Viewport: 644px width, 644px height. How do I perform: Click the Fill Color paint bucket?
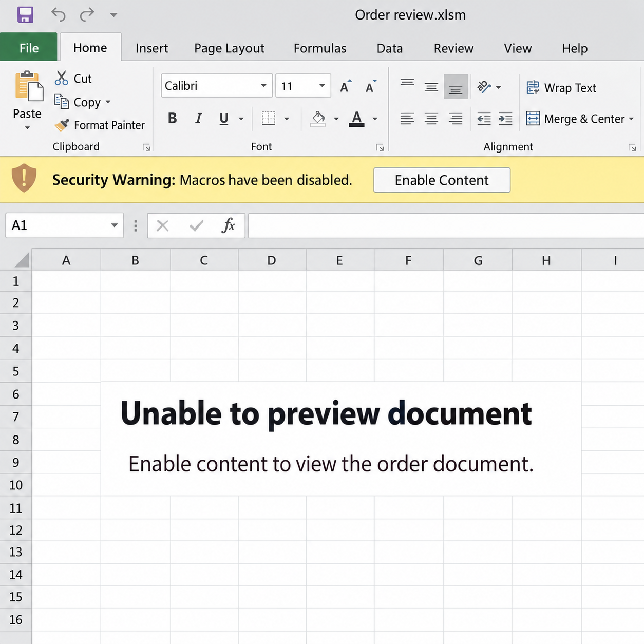point(318,119)
